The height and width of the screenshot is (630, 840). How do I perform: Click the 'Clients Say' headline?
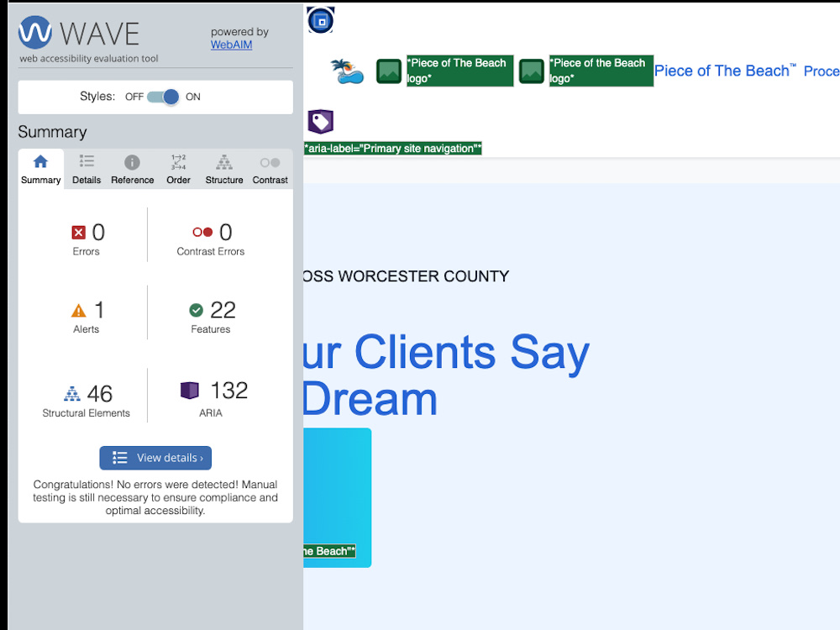[471, 352]
